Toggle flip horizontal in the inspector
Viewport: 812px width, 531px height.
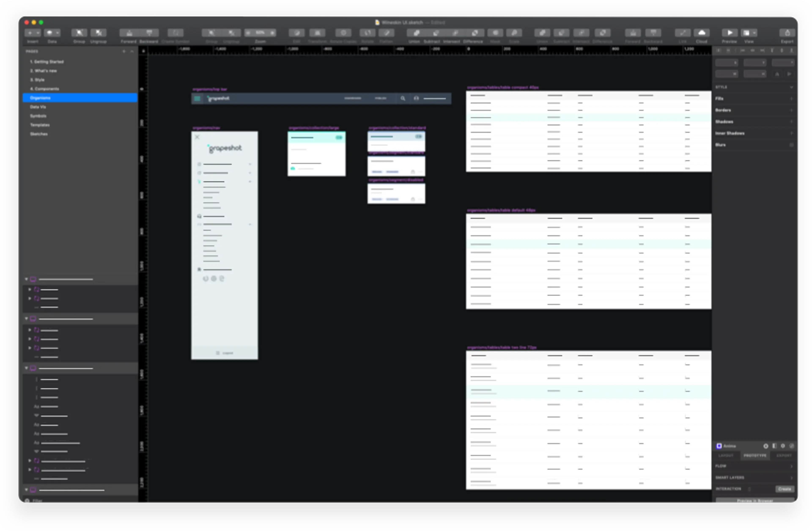point(777,74)
